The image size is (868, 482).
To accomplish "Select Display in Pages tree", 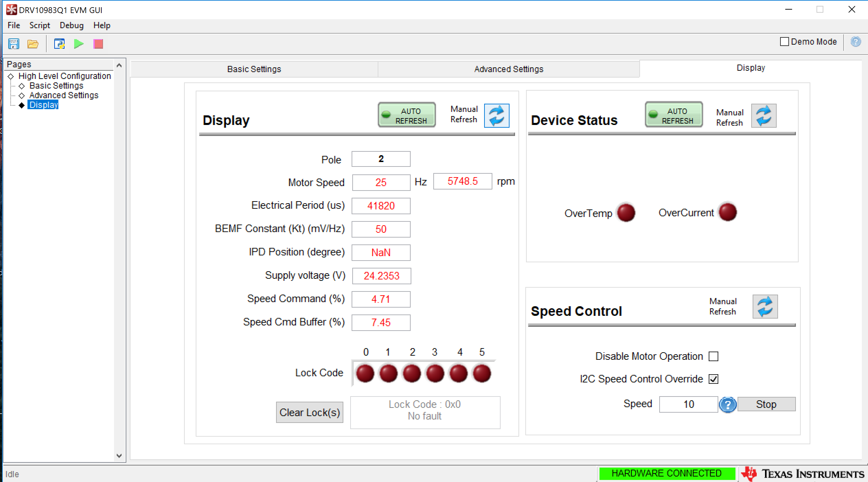I will [43, 105].
